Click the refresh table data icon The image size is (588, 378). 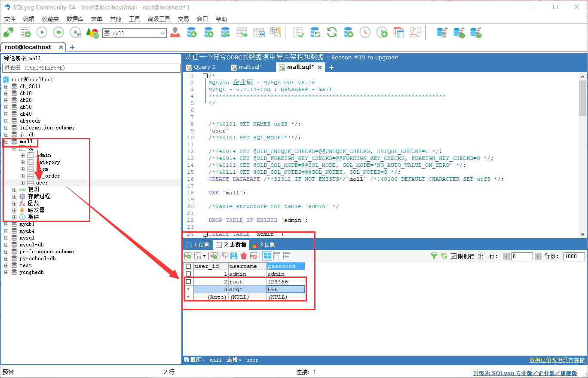444,256
